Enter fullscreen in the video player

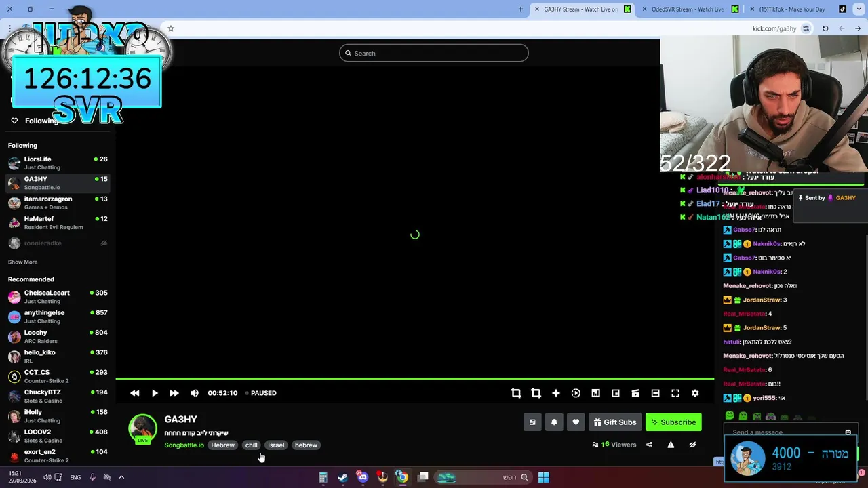tap(675, 393)
